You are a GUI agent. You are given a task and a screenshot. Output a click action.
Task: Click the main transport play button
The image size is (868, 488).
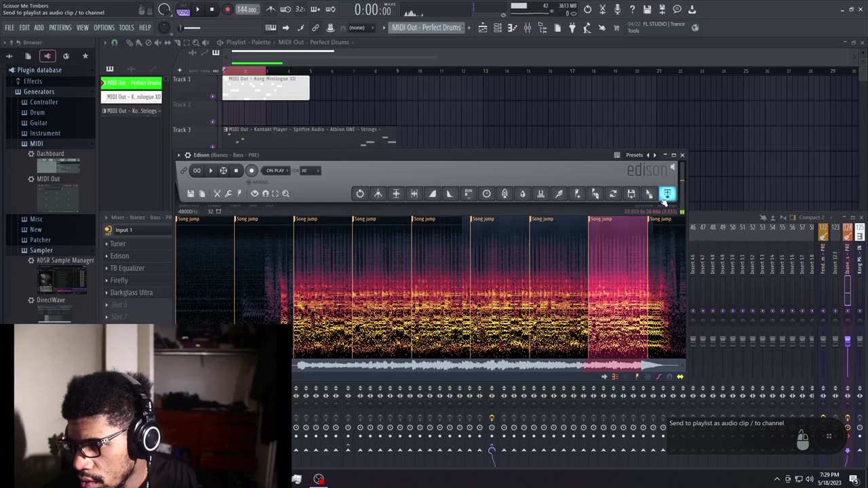pos(197,9)
